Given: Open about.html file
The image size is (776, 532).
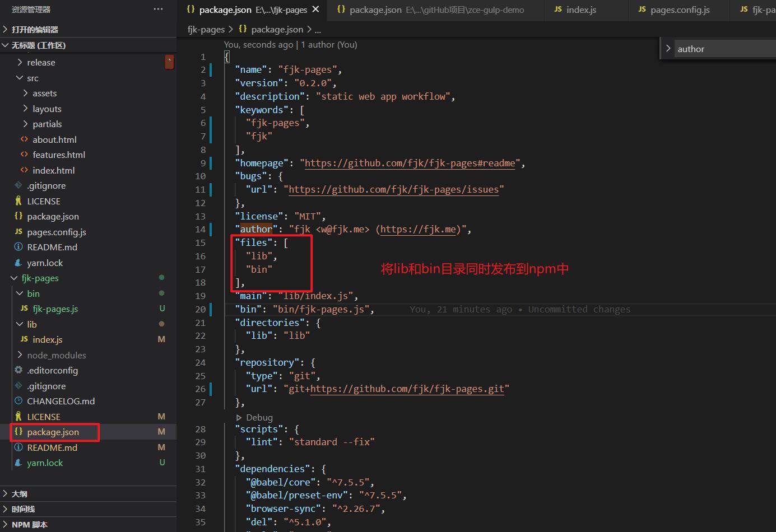Looking at the screenshot, I should pyautogui.click(x=54, y=139).
